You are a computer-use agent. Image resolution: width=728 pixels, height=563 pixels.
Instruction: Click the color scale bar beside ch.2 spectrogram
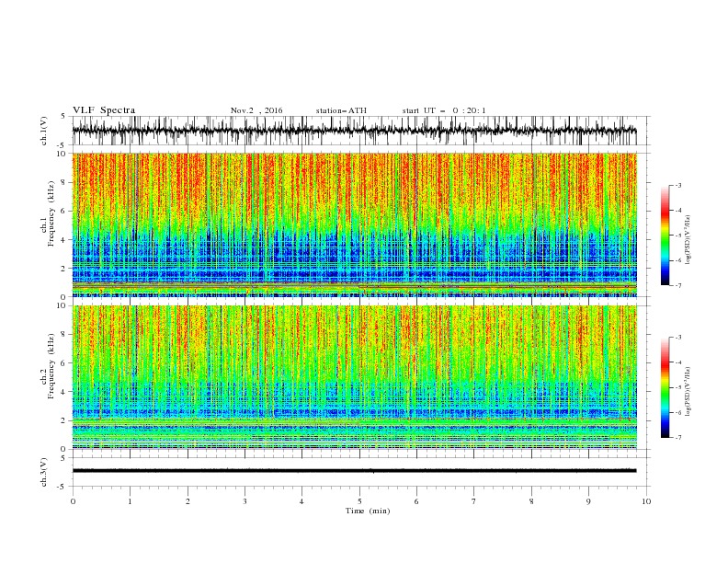click(x=665, y=387)
